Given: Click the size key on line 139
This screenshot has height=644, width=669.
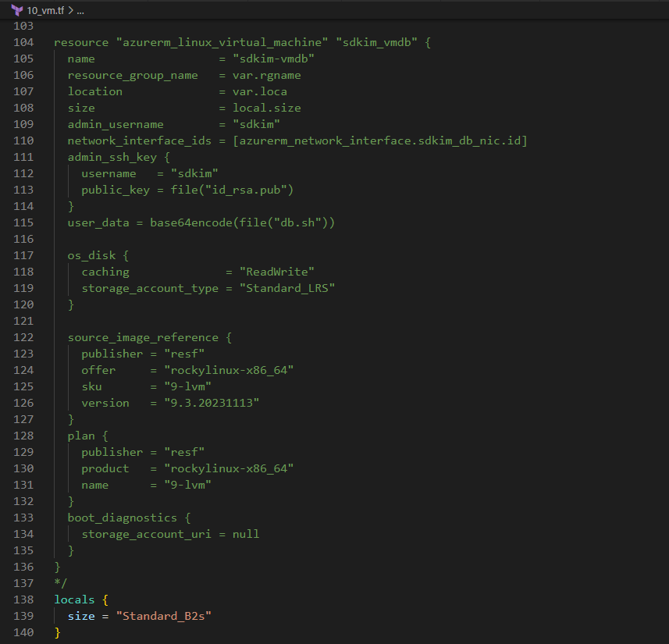Looking at the screenshot, I should click(x=81, y=616).
